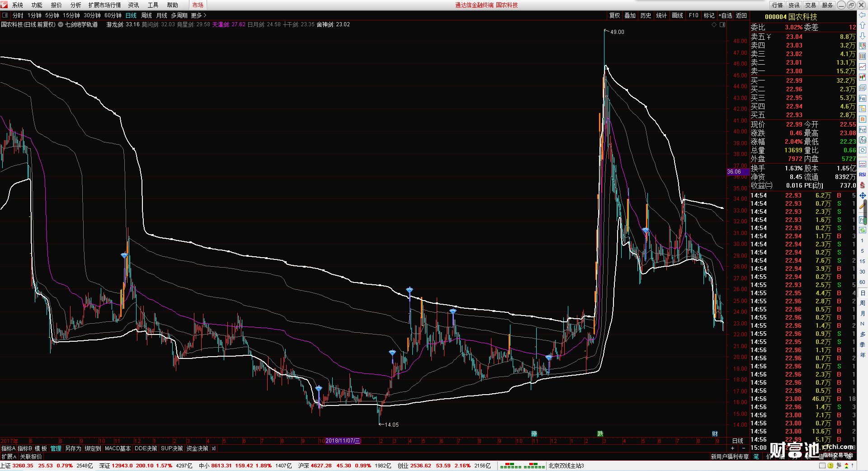Expand the 扩展∧ panel at bottom left
Screen dimensions: 868x471
[9, 457]
